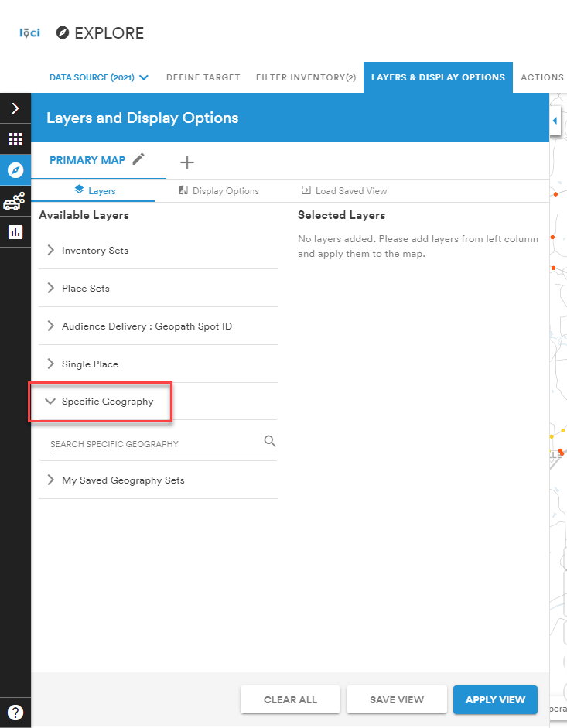The height and width of the screenshot is (728, 567).
Task: Expand the sidebar with the arrow icon
Action: (x=15, y=108)
